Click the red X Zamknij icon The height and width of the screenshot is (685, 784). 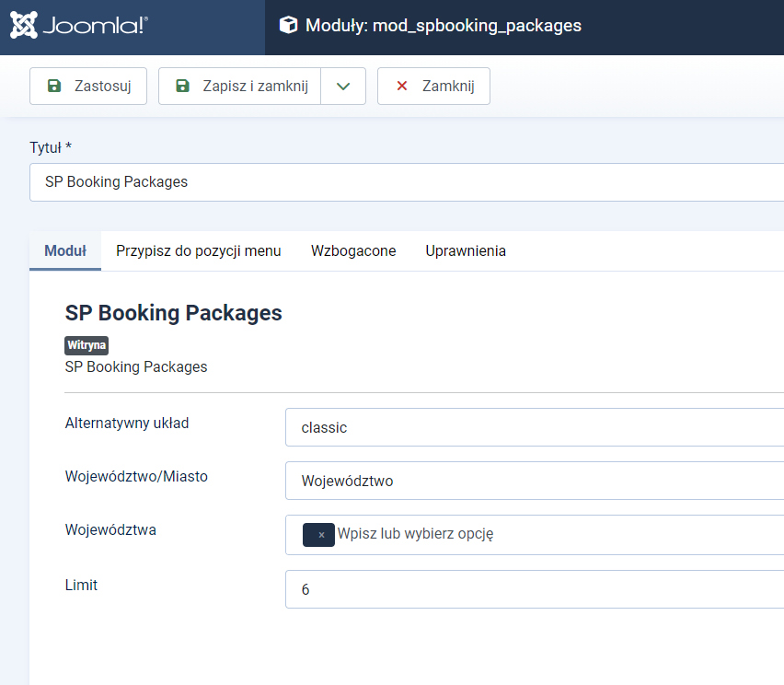[401, 87]
